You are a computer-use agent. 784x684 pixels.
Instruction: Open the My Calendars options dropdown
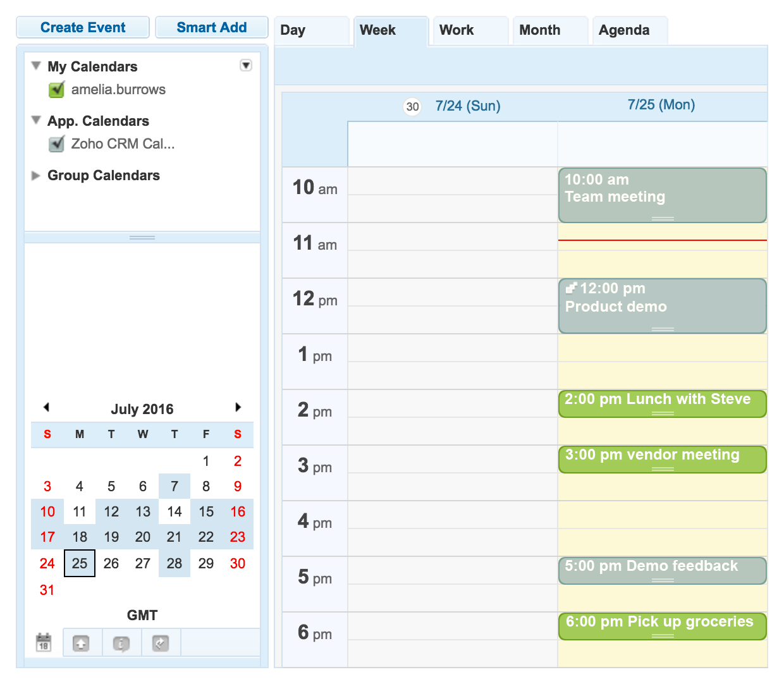(x=246, y=65)
